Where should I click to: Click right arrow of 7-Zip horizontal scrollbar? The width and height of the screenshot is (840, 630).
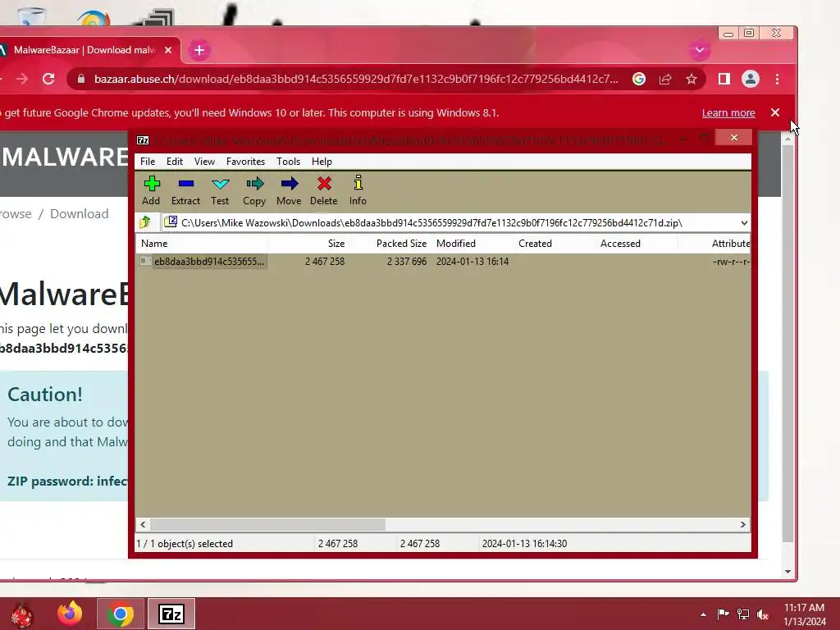tap(743, 524)
